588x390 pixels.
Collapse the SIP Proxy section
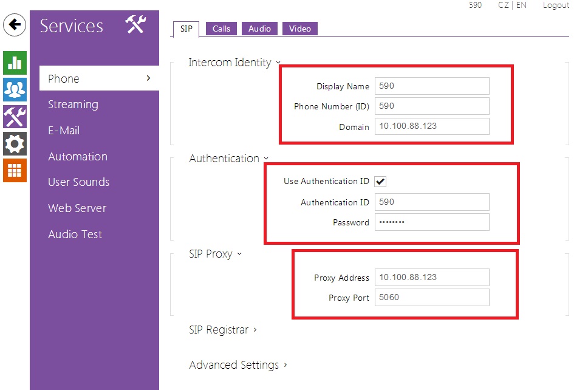click(x=214, y=254)
